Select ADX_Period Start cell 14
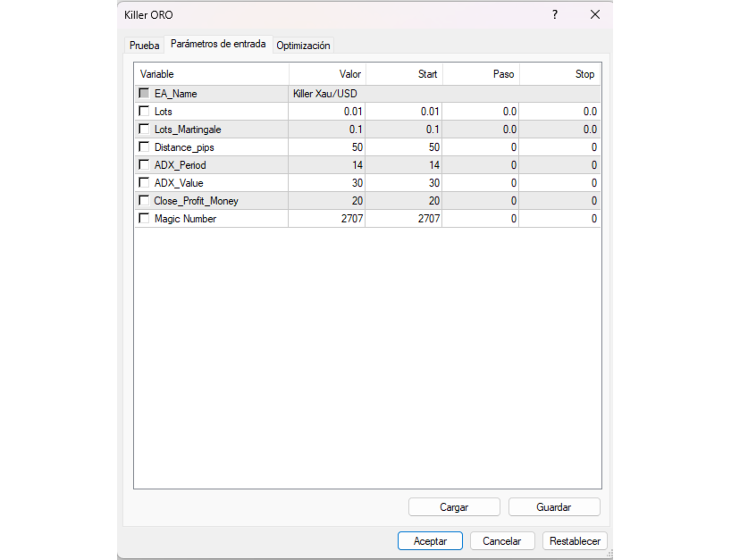Screen dimensions: 748x560 click(x=404, y=165)
